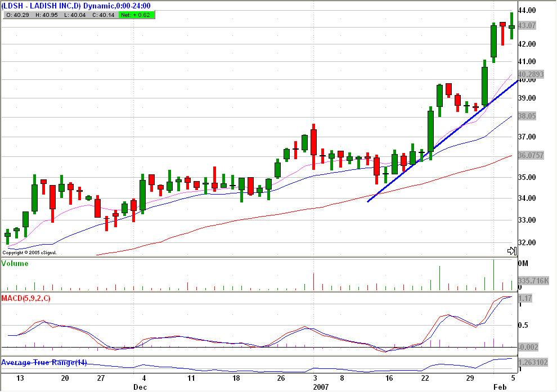Click the -0.002 MACD histogram value tag
557x392 pixels.
point(528,347)
